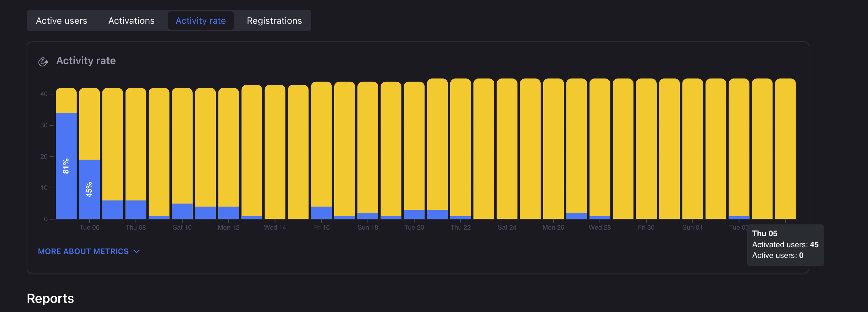The image size is (868, 312).
Task: Click the Reports heading
Action: pyautogui.click(x=50, y=299)
